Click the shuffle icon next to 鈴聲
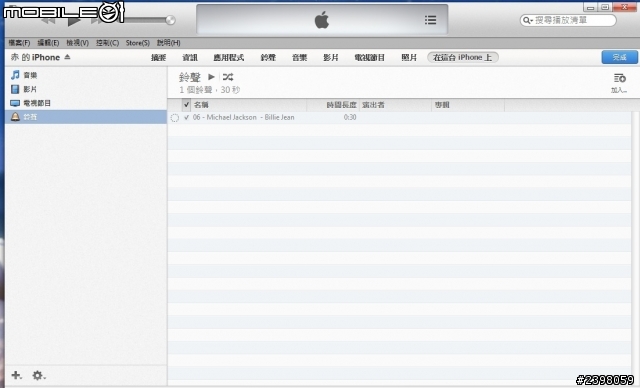Screen dimensions: 640x388 coord(228,77)
